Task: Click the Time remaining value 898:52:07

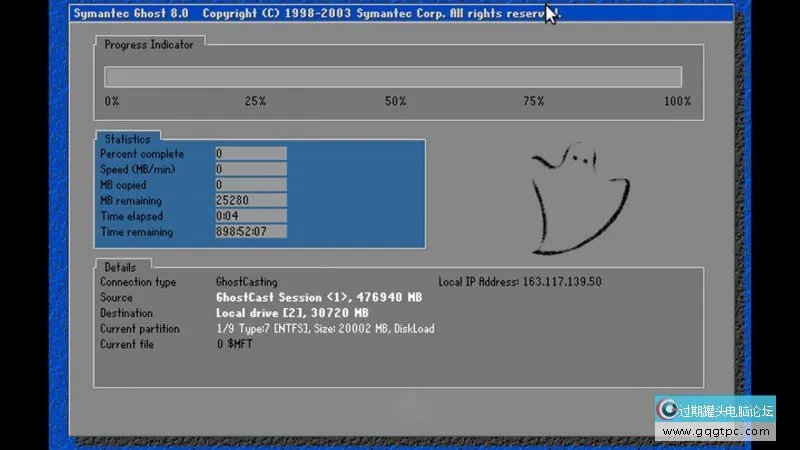Action: (x=251, y=231)
